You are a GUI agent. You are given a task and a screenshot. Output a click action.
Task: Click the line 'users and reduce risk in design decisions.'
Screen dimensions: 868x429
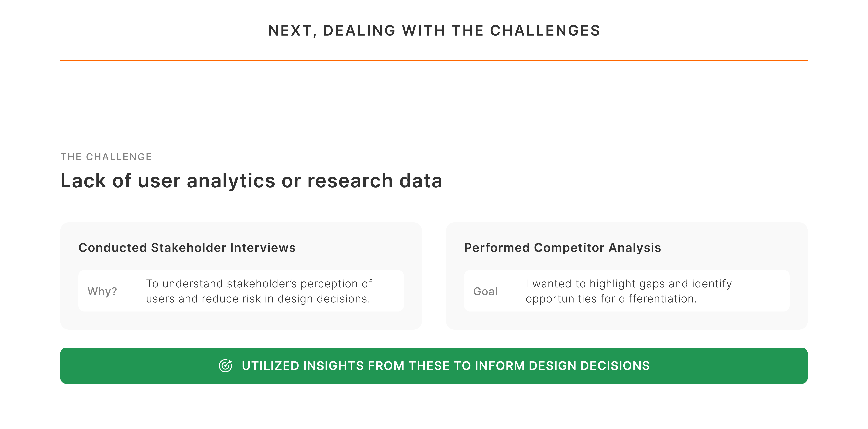[258, 299]
